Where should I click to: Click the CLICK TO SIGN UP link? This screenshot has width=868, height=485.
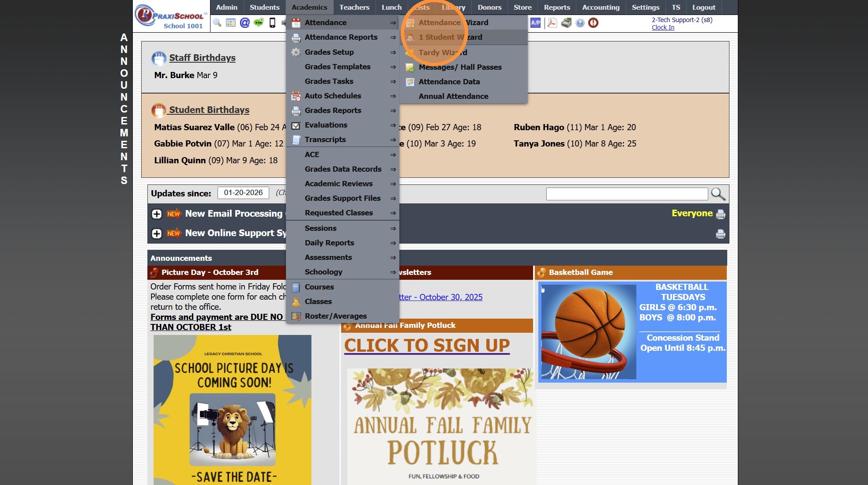[427, 345]
